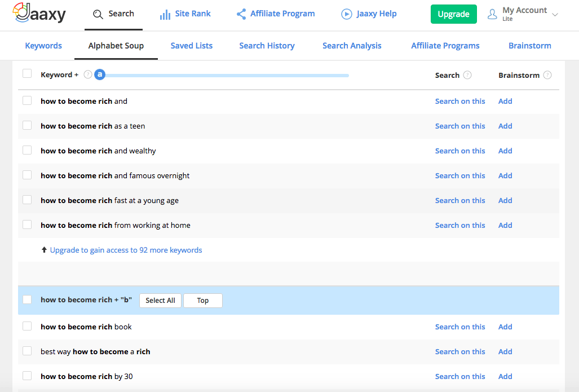Click the green Upgrade button
This screenshot has height=392, width=579.
(x=453, y=14)
